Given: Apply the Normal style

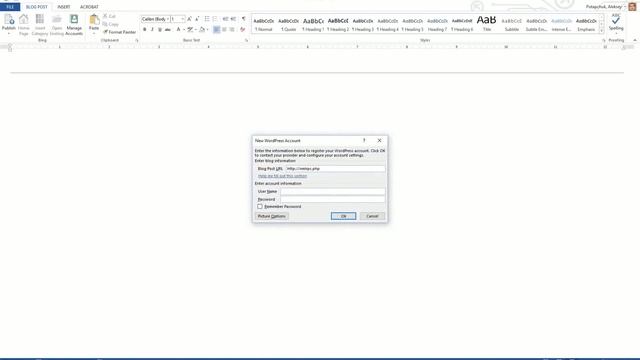Looking at the screenshot, I should pos(264,24).
